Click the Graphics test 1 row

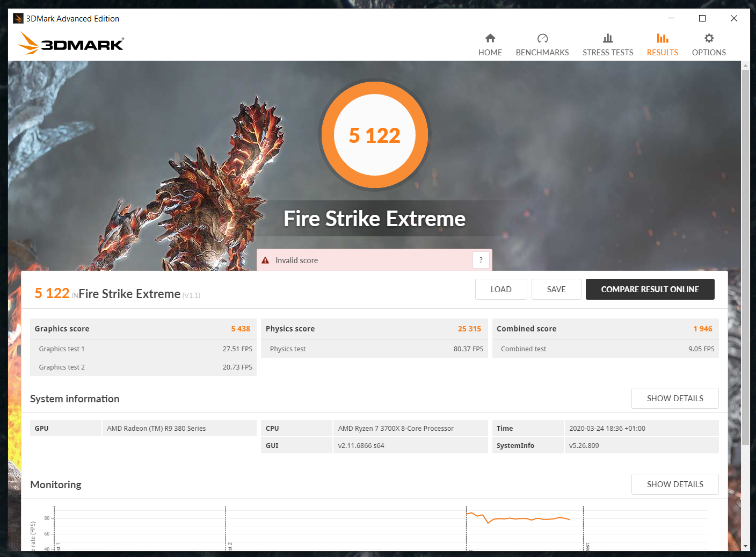(143, 349)
